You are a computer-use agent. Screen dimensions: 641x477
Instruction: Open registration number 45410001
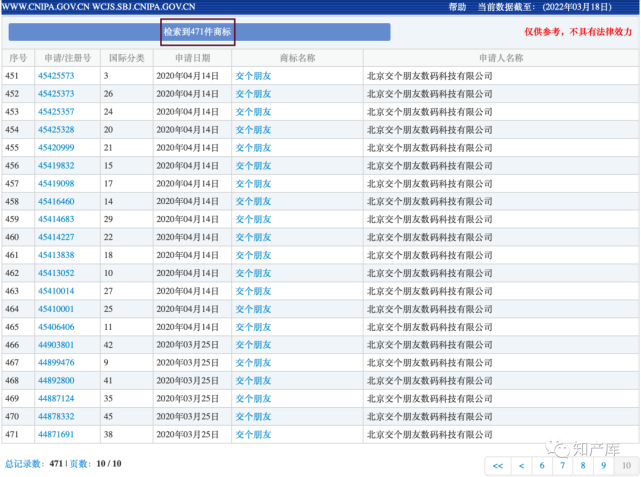(56, 309)
